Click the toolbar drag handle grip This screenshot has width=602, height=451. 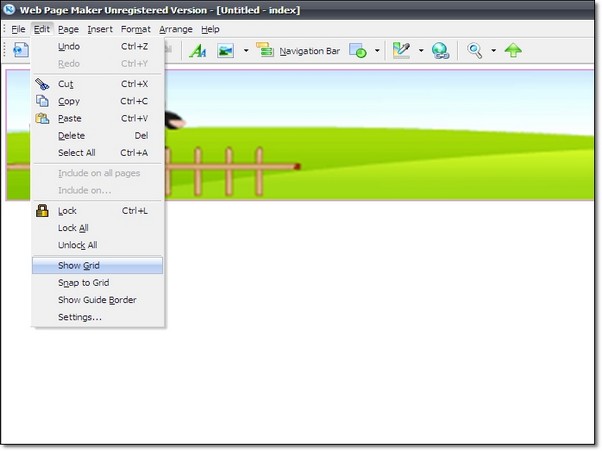tap(5, 50)
